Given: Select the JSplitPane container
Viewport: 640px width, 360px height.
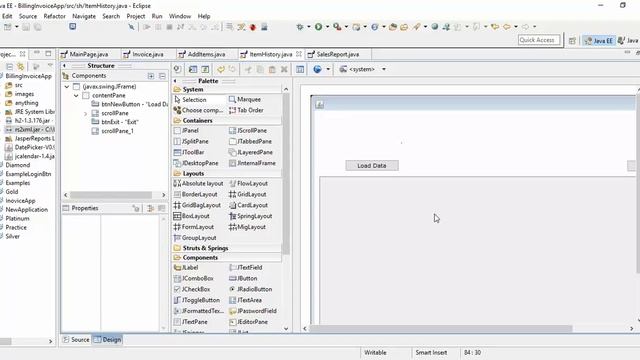Looking at the screenshot, I should (191, 141).
